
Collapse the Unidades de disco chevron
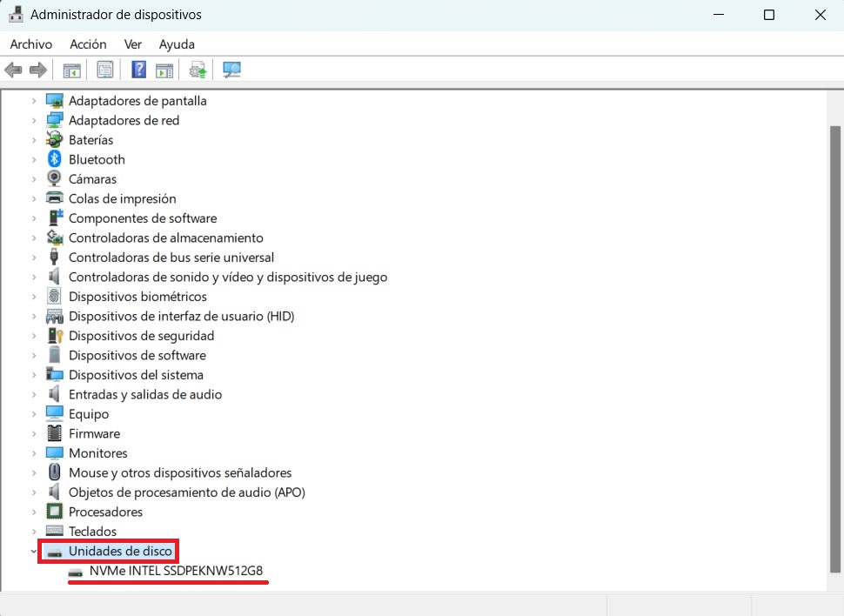click(x=34, y=551)
